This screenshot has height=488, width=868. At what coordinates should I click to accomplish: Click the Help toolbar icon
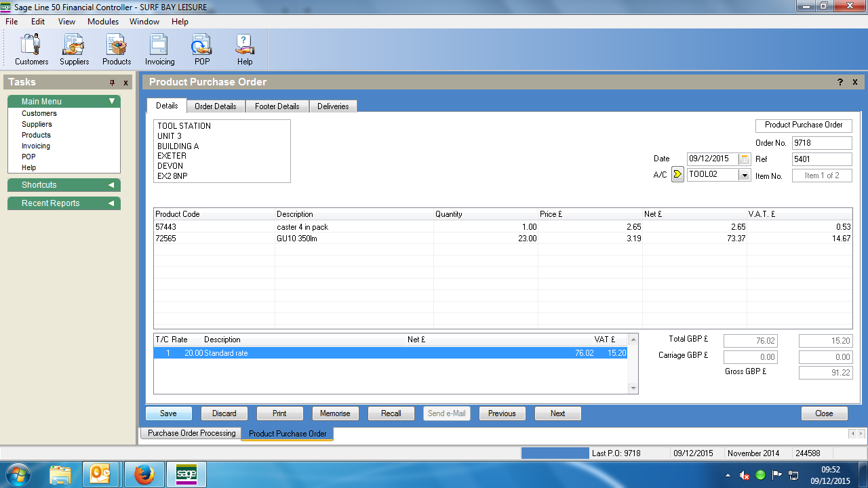(245, 49)
